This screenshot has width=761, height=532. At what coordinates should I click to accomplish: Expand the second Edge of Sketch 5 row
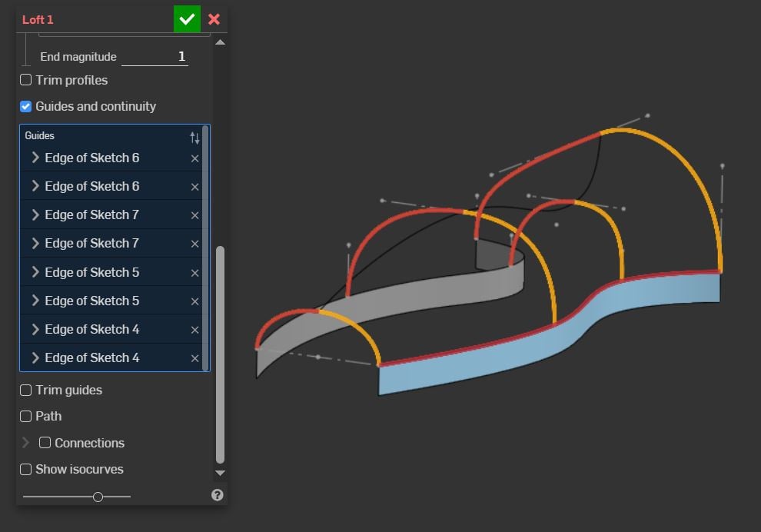(35, 301)
